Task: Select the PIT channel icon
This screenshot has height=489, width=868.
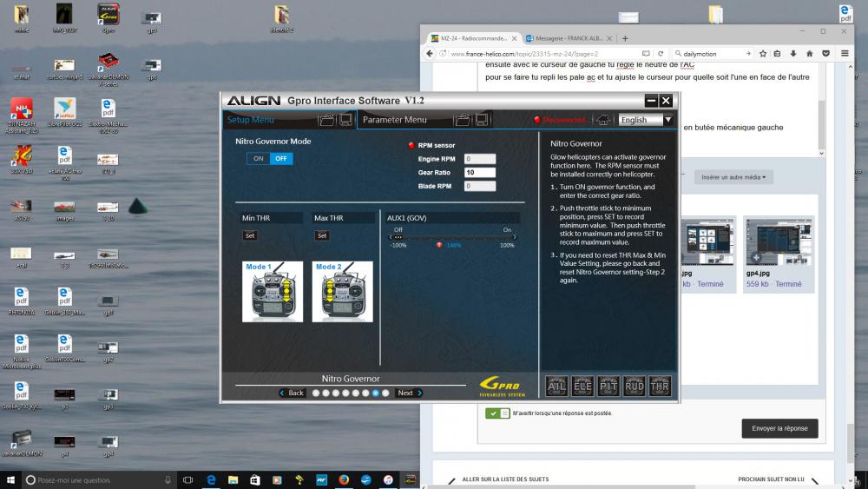Action: pyautogui.click(x=608, y=387)
